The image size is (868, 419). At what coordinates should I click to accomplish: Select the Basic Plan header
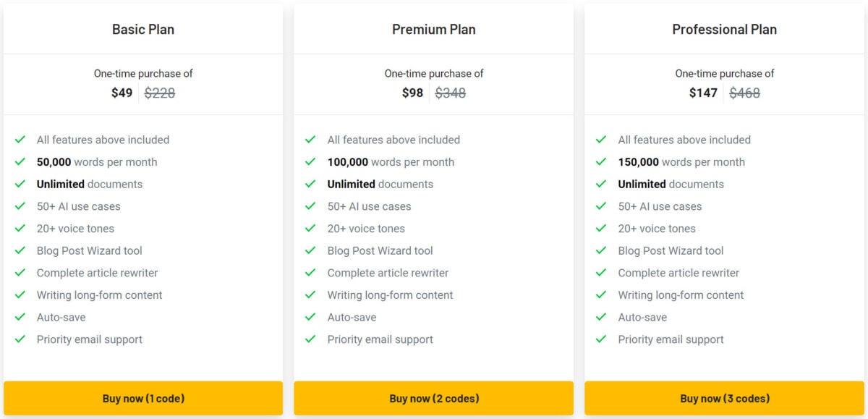(x=142, y=30)
